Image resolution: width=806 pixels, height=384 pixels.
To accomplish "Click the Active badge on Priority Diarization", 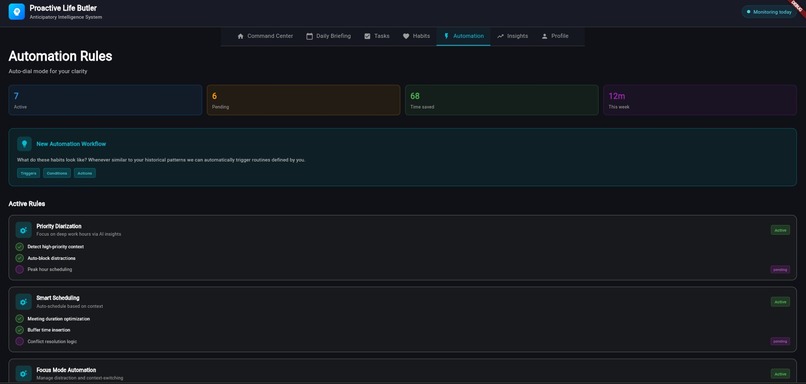I will click(x=780, y=230).
